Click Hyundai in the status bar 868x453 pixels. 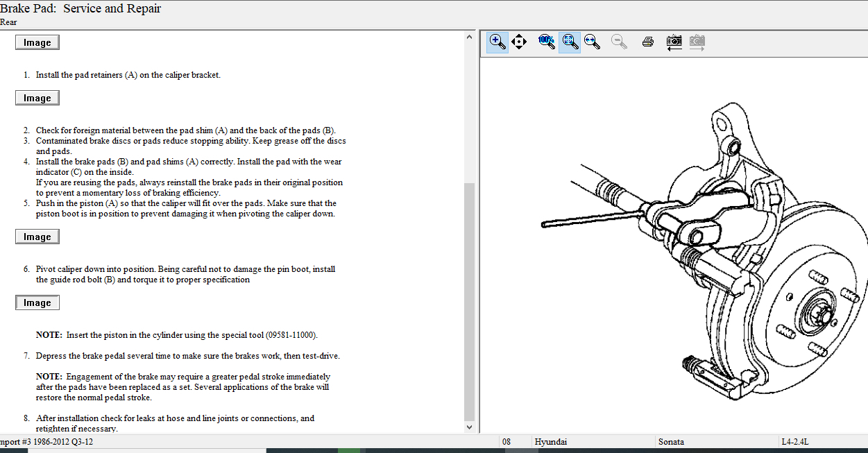click(552, 442)
